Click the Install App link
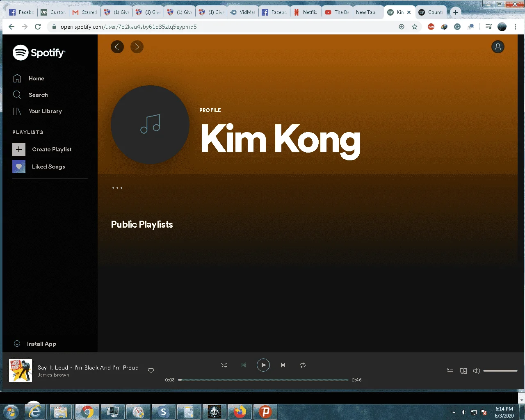Viewport: 525px width, 420px height. tap(35, 344)
